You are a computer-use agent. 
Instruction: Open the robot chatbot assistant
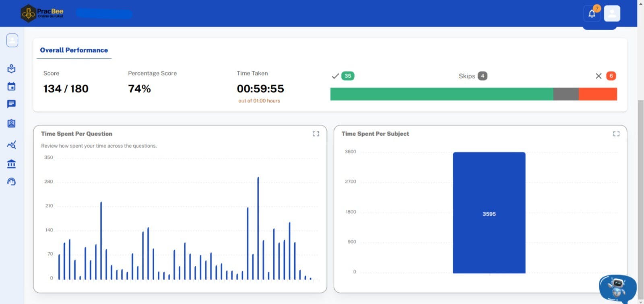[x=617, y=288]
